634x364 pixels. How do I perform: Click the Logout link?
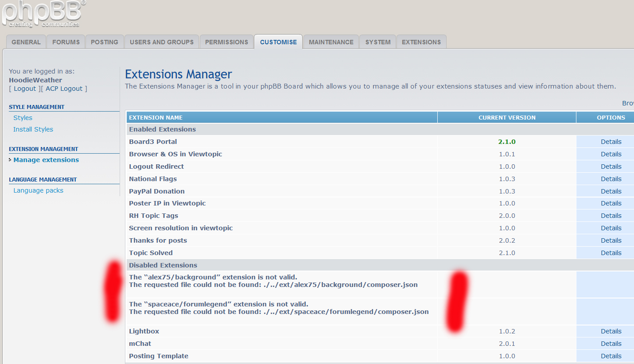tap(25, 89)
